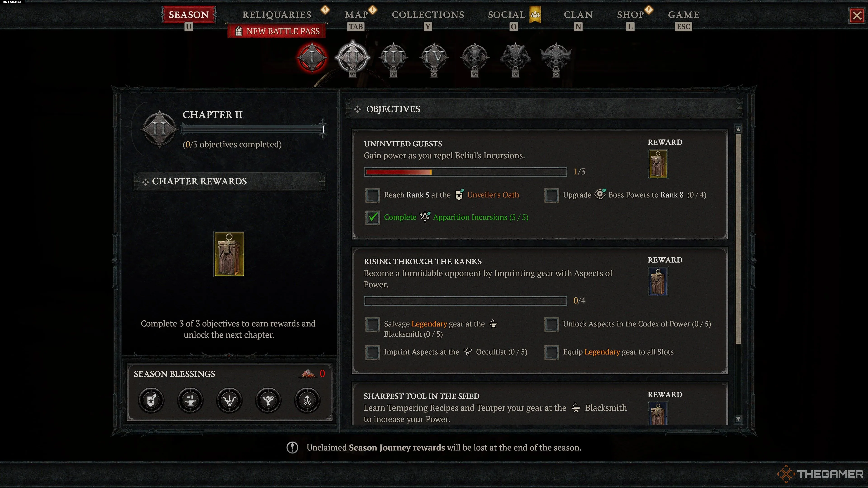
Task: Click the Uninvited Guests progress bar
Action: pyautogui.click(x=465, y=172)
